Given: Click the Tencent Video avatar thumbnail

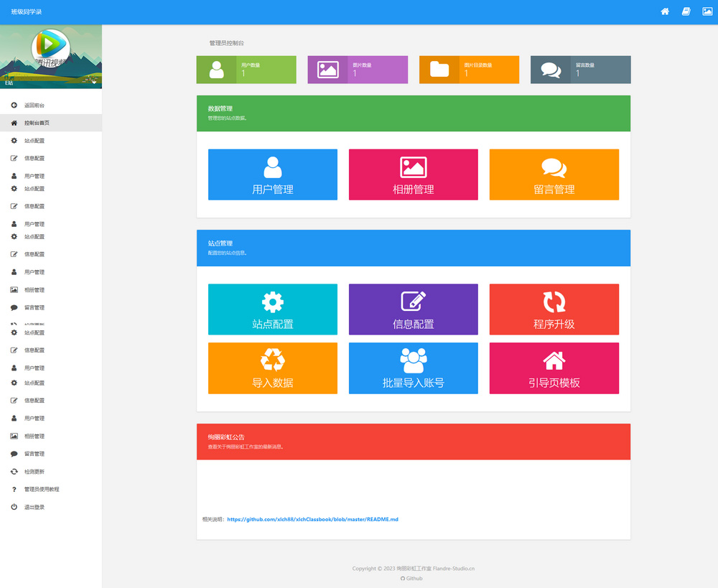Looking at the screenshot, I should pyautogui.click(x=50, y=46).
